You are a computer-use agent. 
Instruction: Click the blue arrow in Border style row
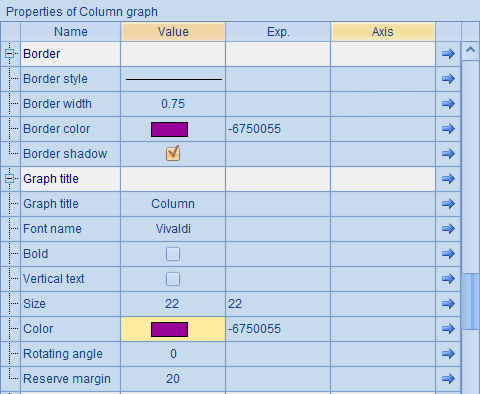[448, 79]
